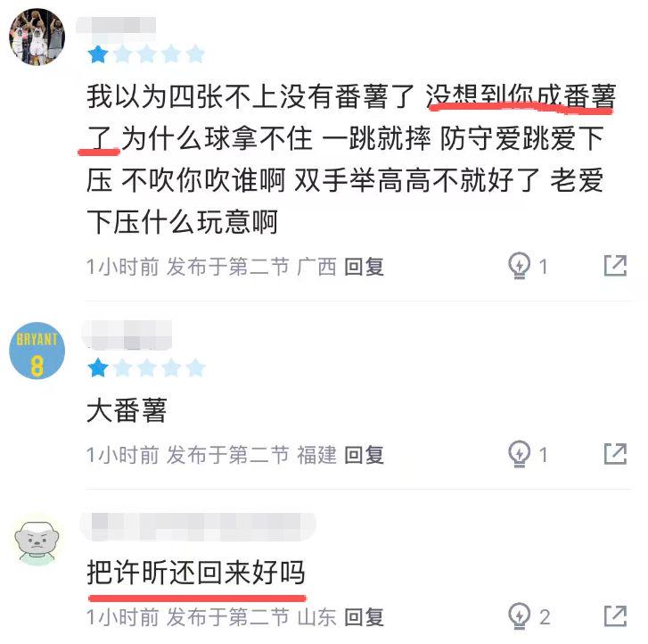Viewport: 648px width, 644px height.
Task: Open the BRYANT 8 avatar profile
Action: pyautogui.click(x=37, y=351)
